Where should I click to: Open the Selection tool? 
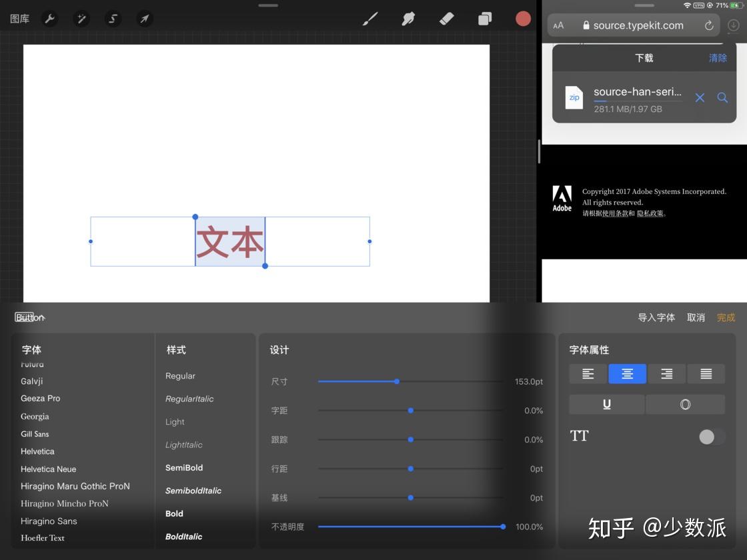113,19
